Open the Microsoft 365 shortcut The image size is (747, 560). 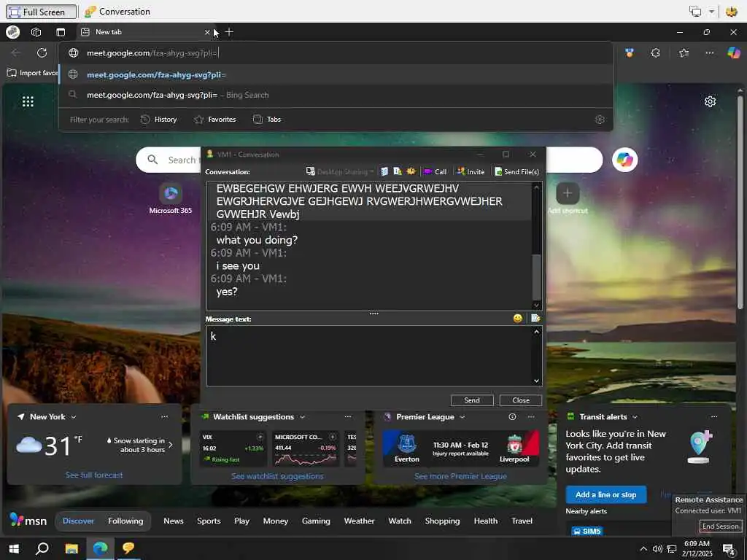click(171, 198)
